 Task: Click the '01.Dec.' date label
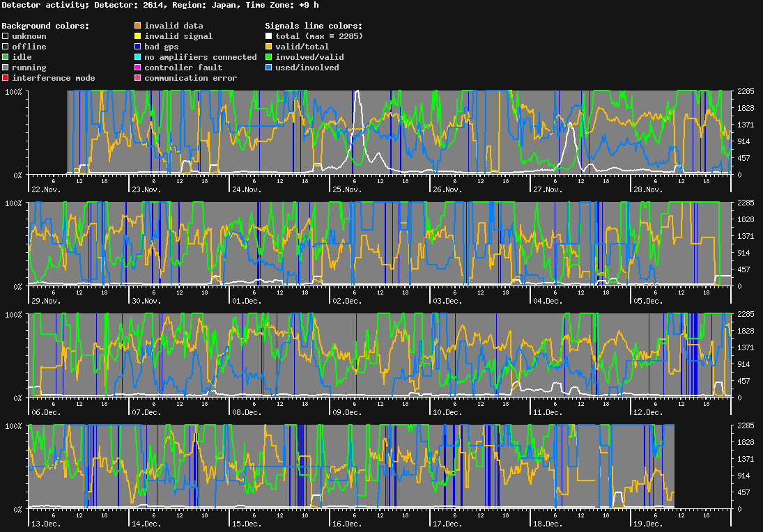coord(247,301)
